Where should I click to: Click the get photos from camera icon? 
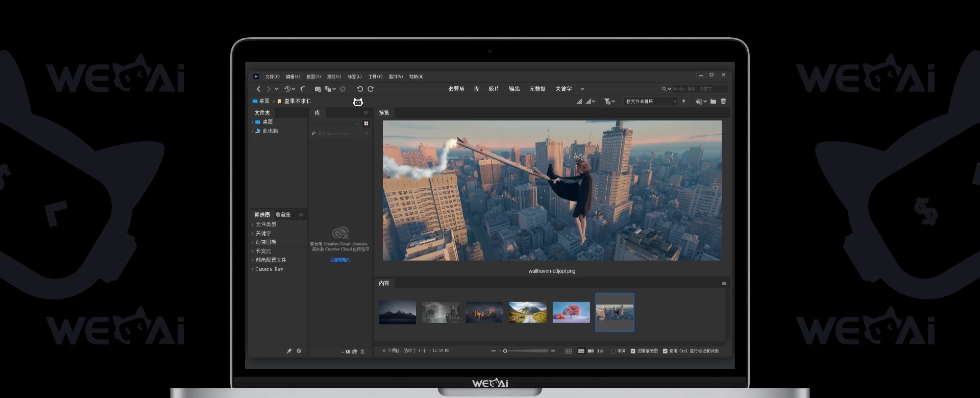click(317, 89)
